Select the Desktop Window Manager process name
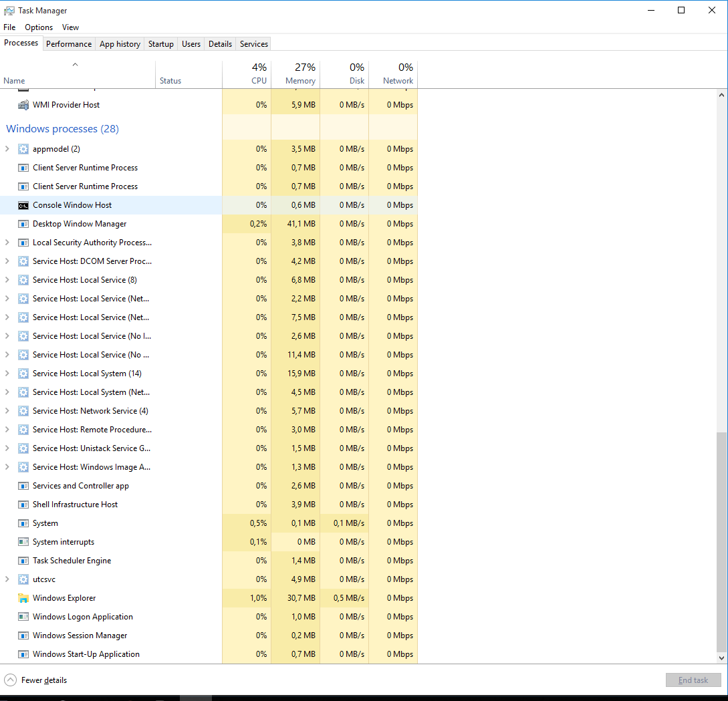The height and width of the screenshot is (701, 728). [80, 224]
